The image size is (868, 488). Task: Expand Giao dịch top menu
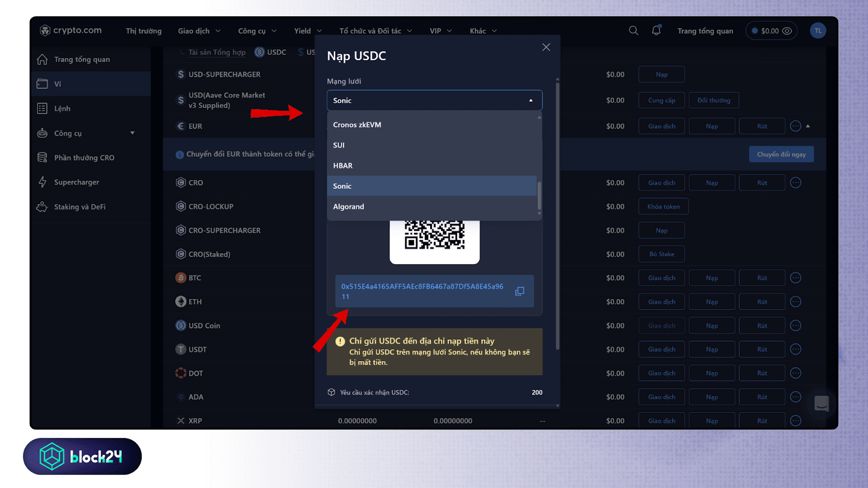[x=199, y=31]
